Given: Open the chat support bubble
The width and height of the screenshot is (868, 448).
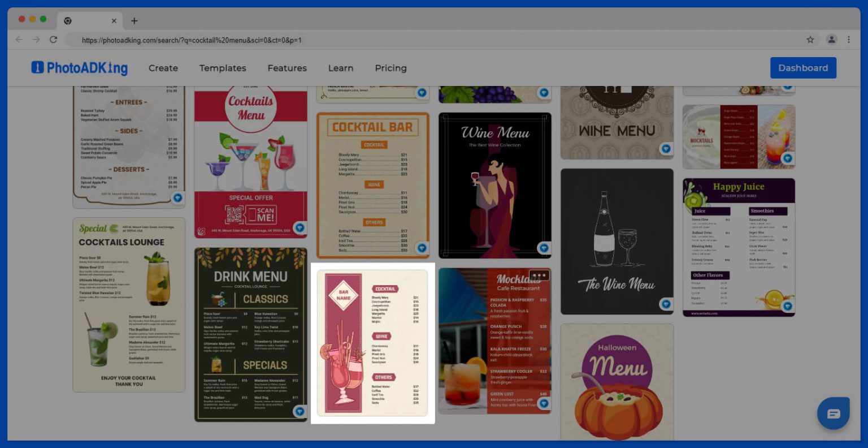Looking at the screenshot, I should click(x=834, y=413).
